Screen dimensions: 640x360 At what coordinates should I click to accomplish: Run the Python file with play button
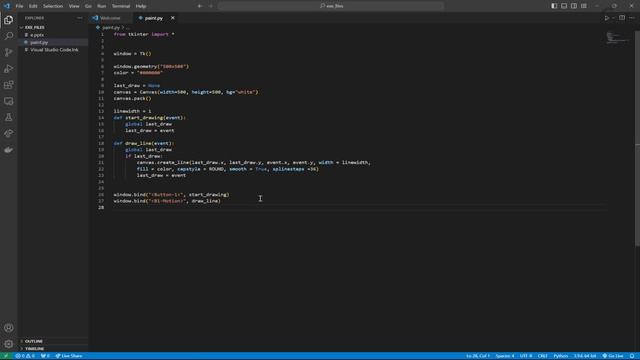(607, 18)
